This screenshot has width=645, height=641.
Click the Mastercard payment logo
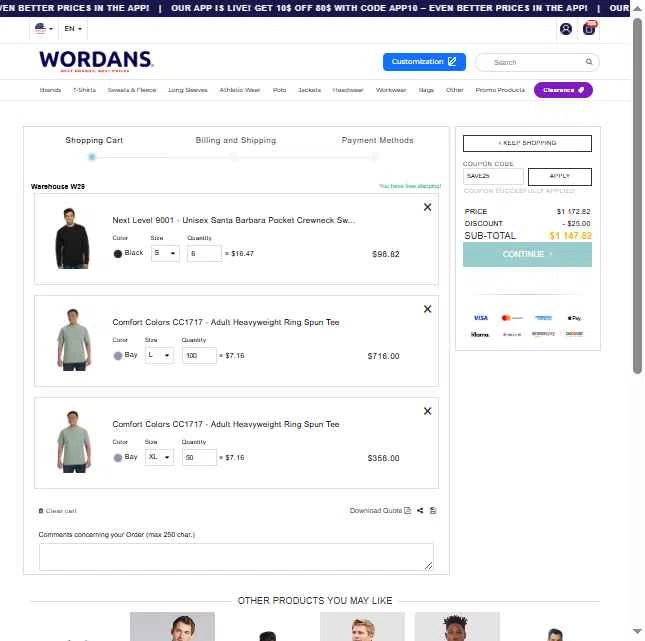(x=512, y=318)
